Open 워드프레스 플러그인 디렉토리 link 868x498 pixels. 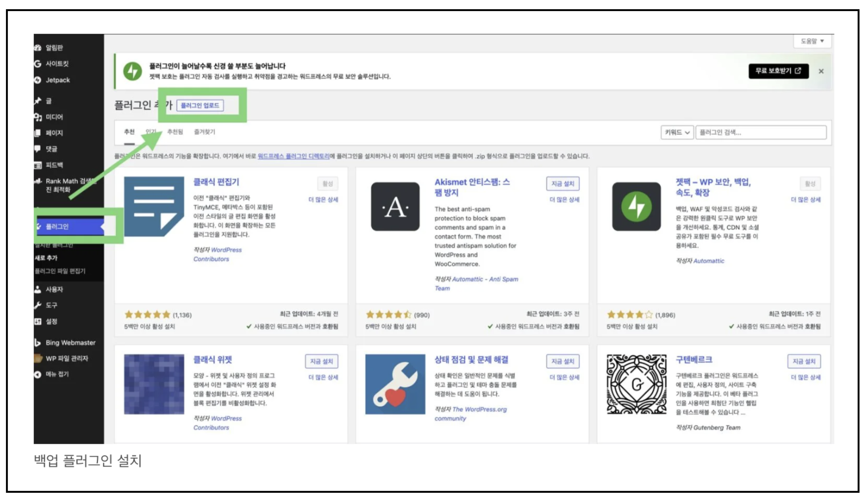(293, 156)
